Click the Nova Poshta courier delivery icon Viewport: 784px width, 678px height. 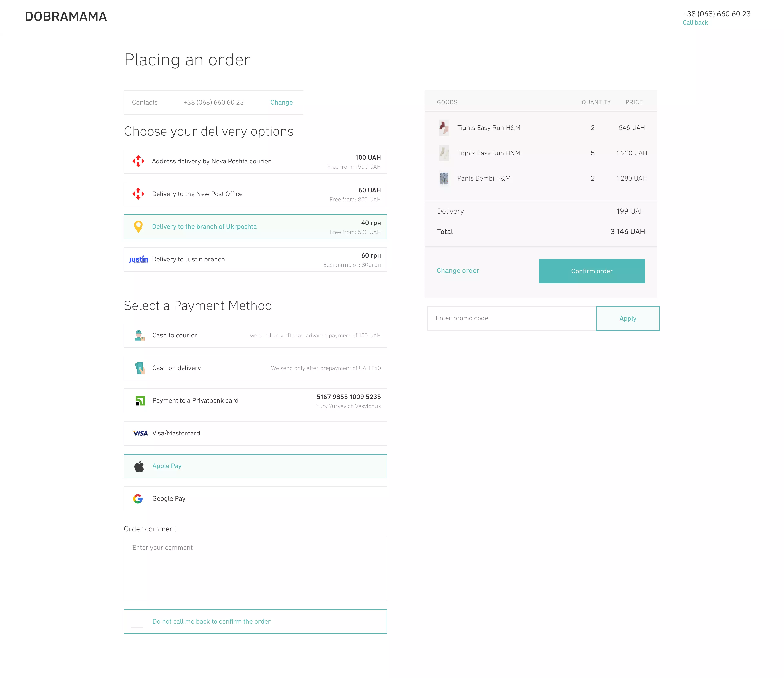point(138,161)
